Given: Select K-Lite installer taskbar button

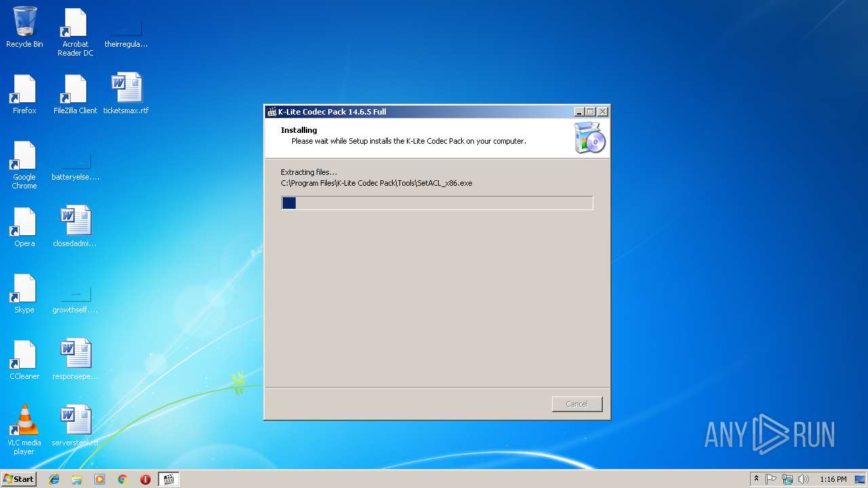Looking at the screenshot, I should (169, 479).
